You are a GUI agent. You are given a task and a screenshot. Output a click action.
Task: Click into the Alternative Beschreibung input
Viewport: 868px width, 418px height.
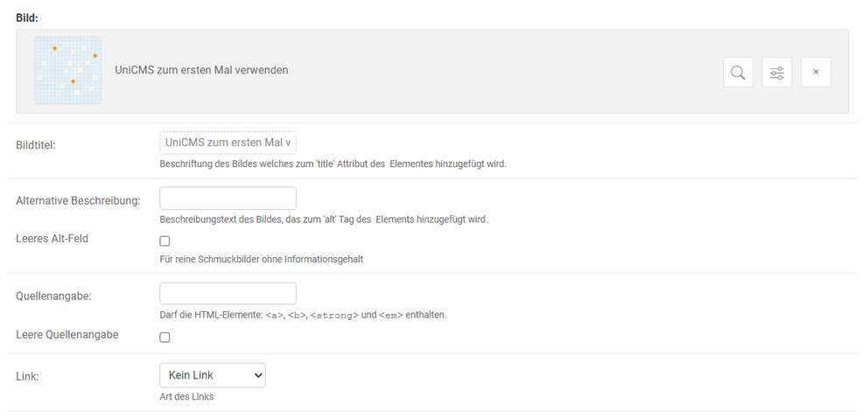click(227, 198)
